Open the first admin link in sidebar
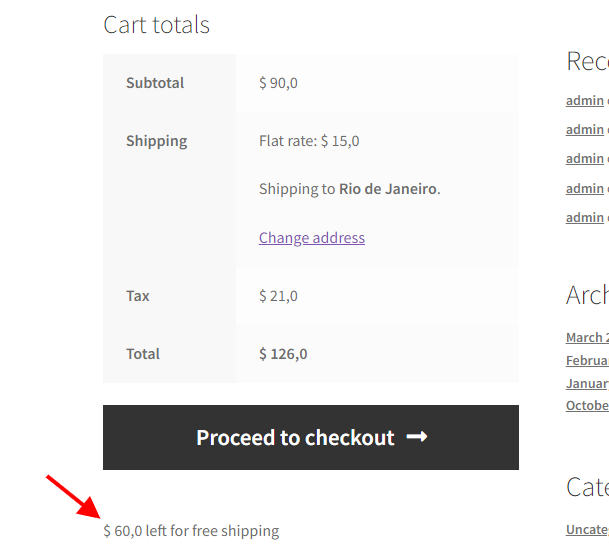Image resolution: width=609 pixels, height=550 pixels. [x=585, y=100]
